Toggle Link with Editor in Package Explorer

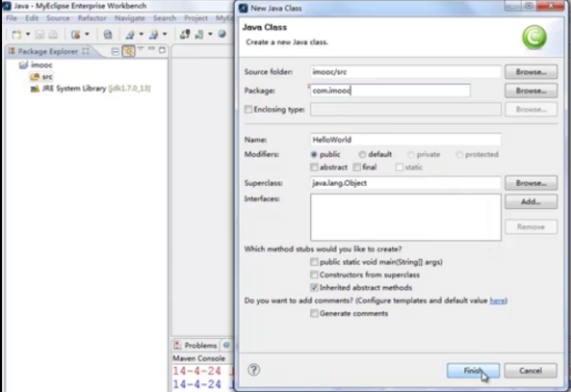pos(129,51)
